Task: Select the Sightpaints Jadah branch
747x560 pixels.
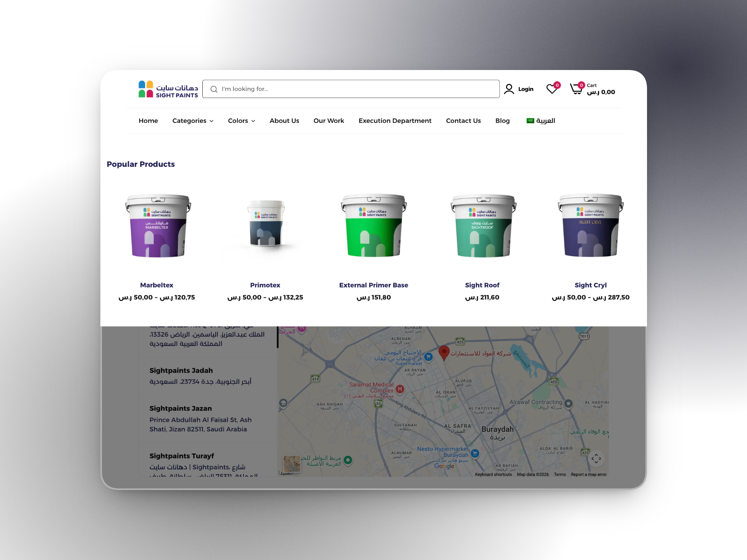Action: pyautogui.click(x=208, y=376)
